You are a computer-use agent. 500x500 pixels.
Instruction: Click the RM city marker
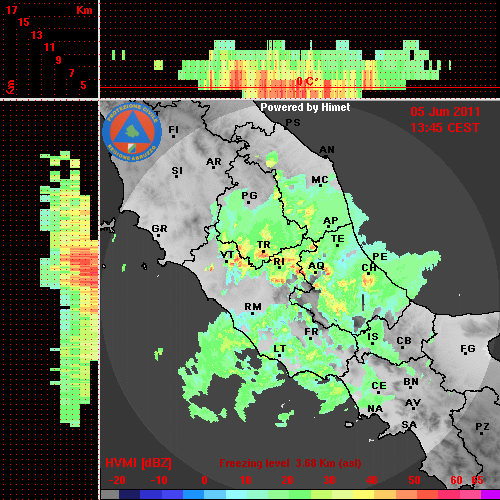[x=252, y=313]
